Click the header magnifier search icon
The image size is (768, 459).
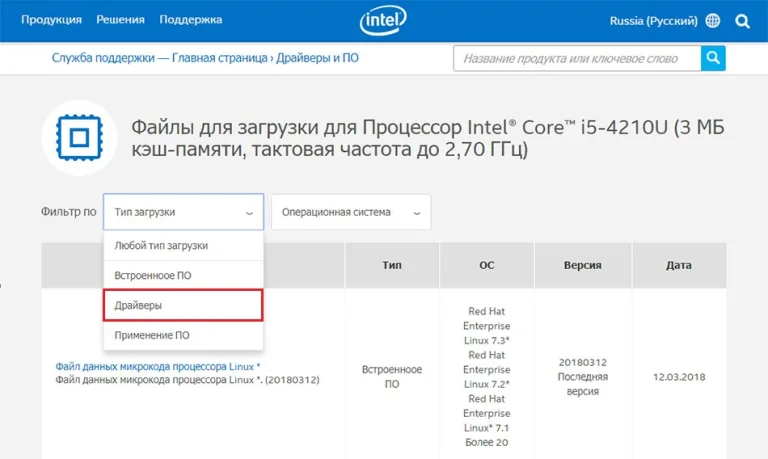point(743,21)
